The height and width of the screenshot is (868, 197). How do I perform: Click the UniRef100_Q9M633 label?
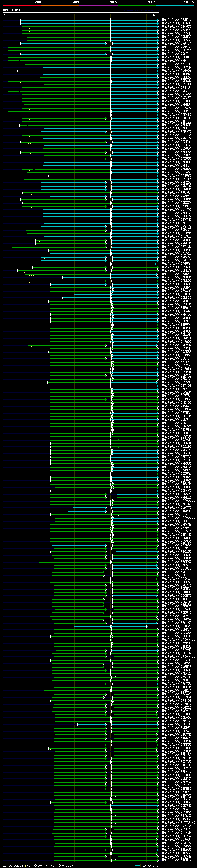point(177,284)
